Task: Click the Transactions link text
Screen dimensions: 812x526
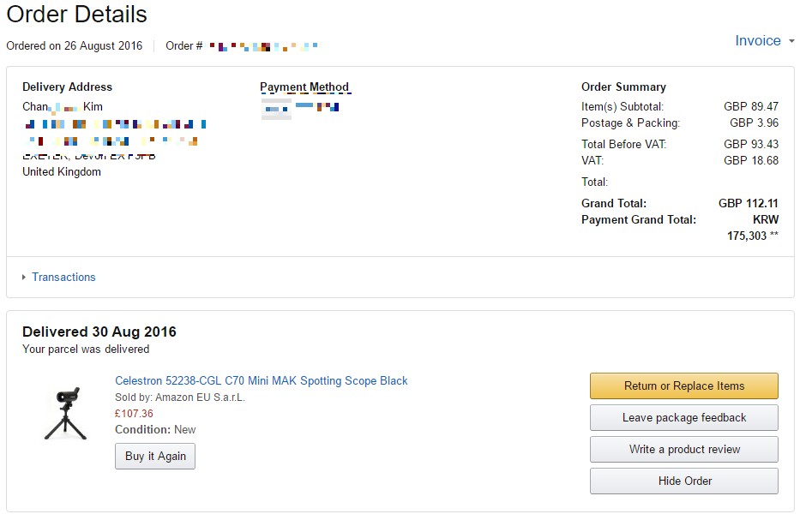Action: coord(63,278)
